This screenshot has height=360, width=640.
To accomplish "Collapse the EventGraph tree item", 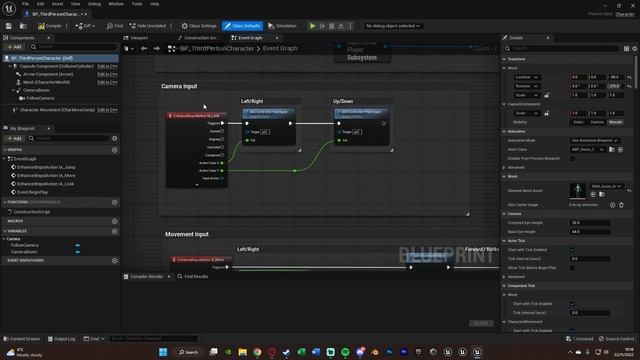I will pyautogui.click(x=4, y=159).
